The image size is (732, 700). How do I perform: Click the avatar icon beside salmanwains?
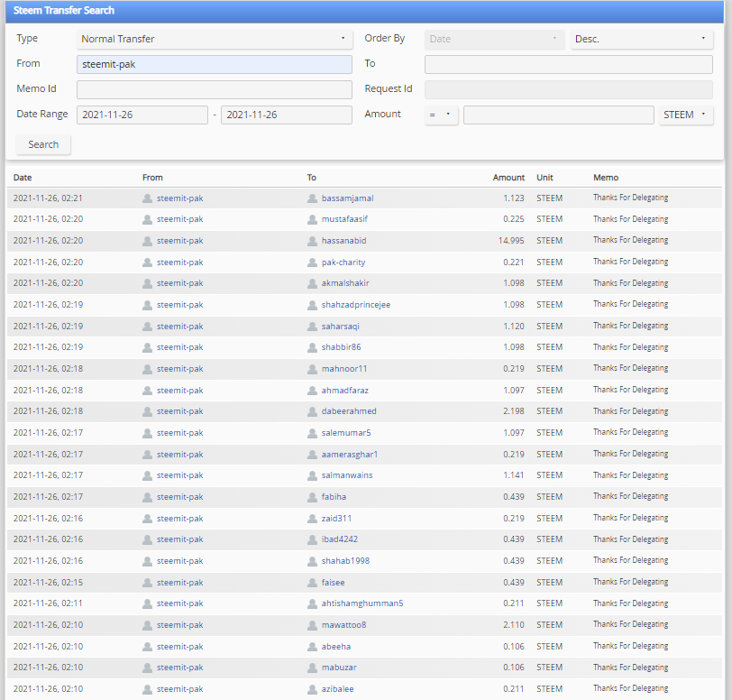click(x=312, y=475)
